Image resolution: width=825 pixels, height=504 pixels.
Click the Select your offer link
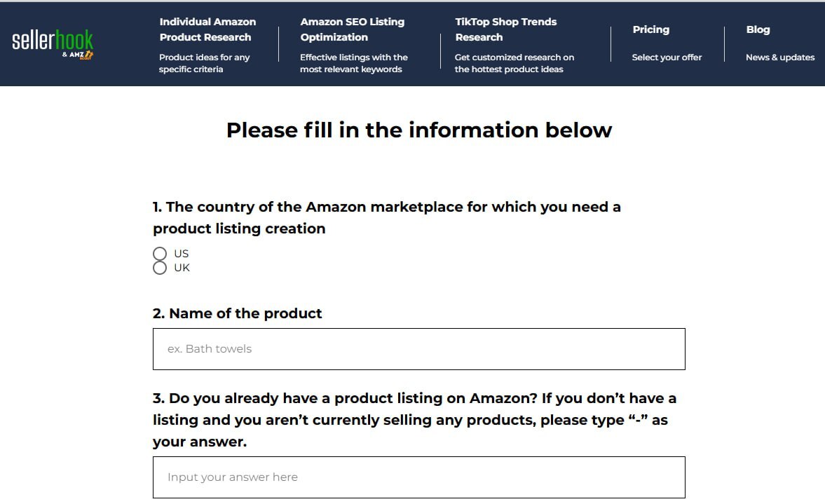point(667,57)
